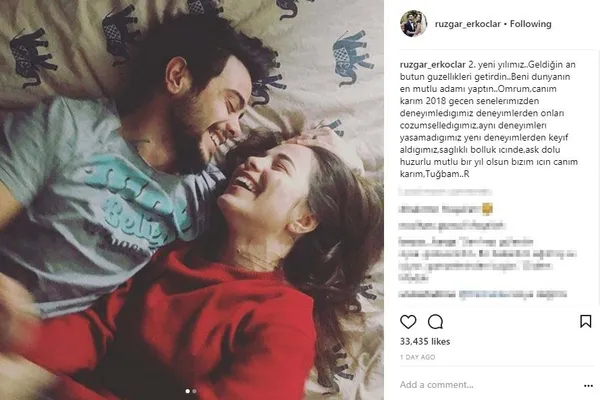Screen dimensions: 600x400
Task: Open the first blurred commenter's name
Action: 445,191
